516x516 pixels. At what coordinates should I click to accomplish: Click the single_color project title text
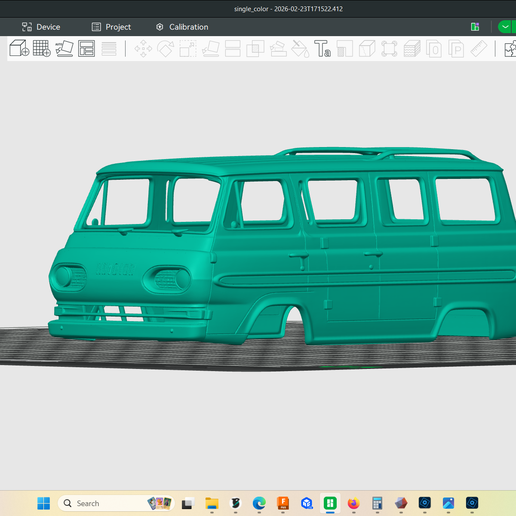(288, 9)
